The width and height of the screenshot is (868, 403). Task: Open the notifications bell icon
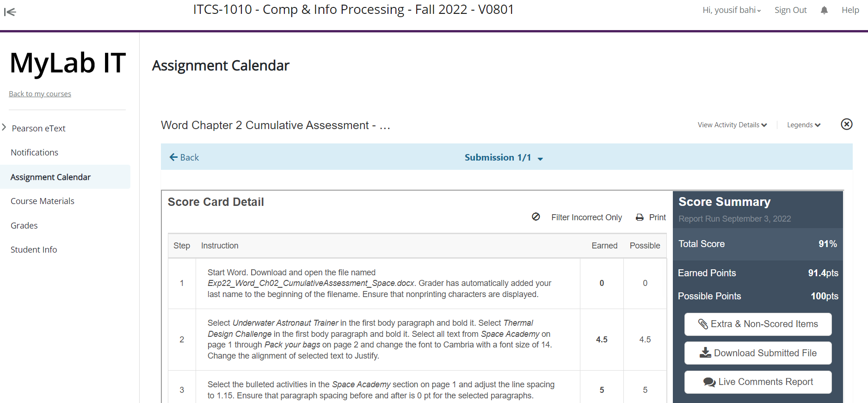pos(824,10)
